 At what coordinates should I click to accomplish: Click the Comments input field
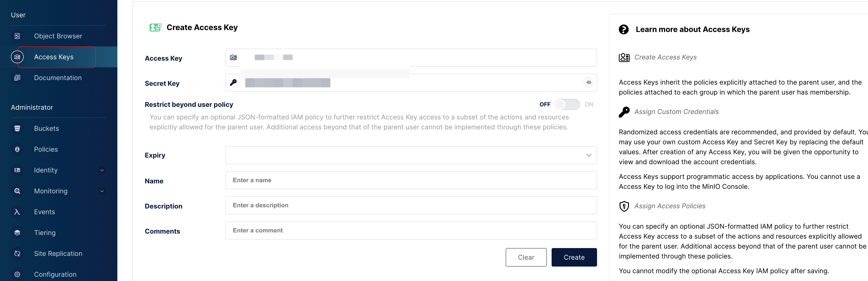point(411,230)
